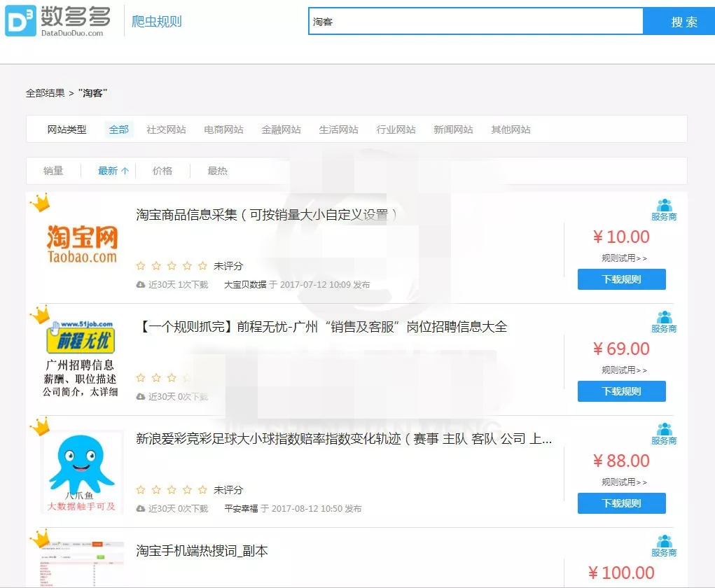This screenshot has height=588, width=715.
Task: Click 服务商 icon above ¥10.00
Action: pos(664,210)
